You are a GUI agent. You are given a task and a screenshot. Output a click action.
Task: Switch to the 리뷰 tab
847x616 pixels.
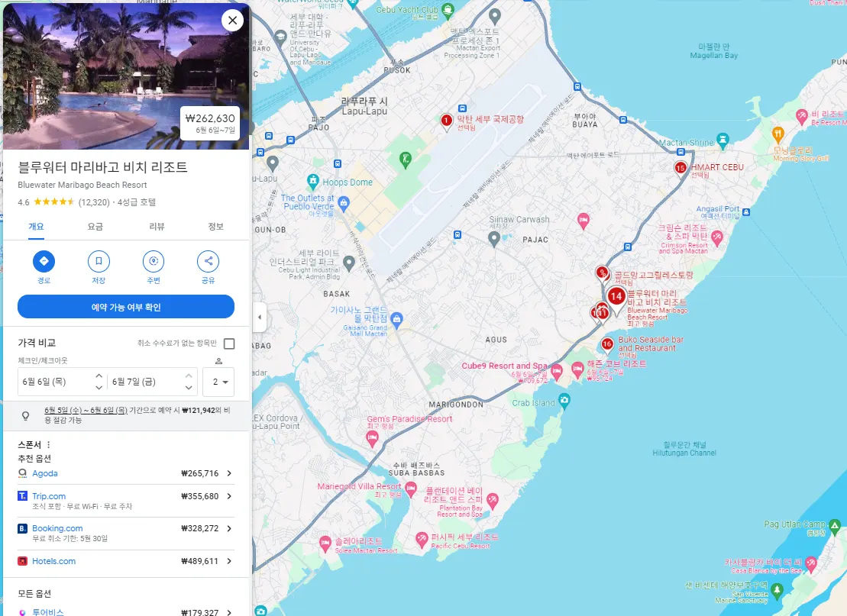[x=157, y=226]
